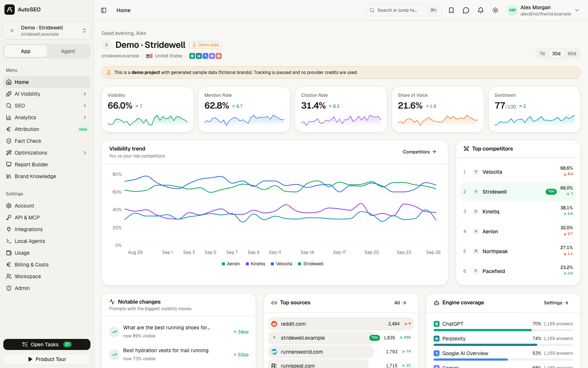Image resolution: width=588 pixels, height=368 pixels.
Task: Open Attribution page
Action: click(x=47, y=129)
